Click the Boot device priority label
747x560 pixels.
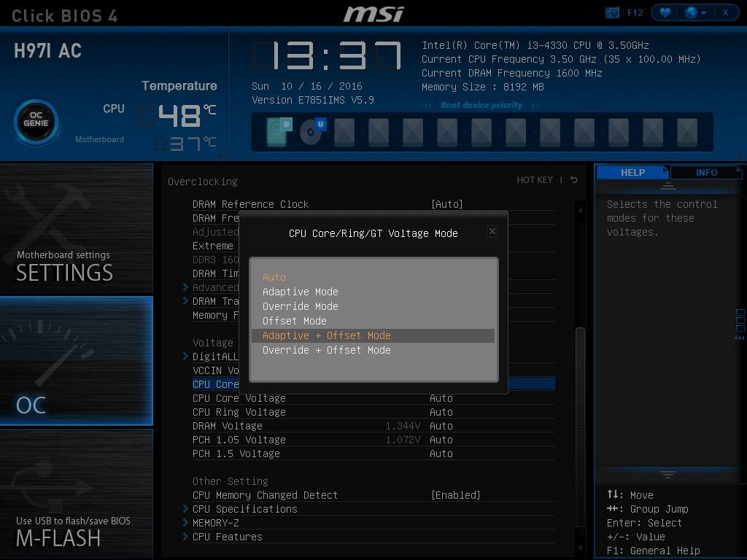point(481,105)
